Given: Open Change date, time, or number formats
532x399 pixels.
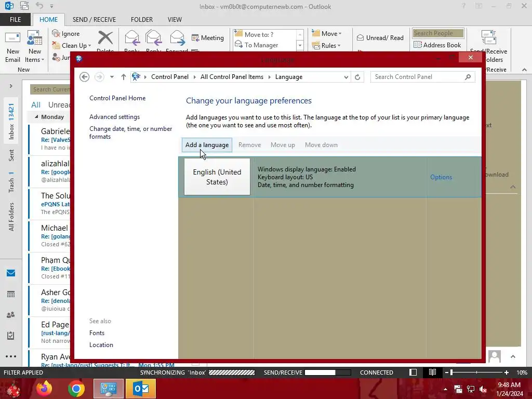Looking at the screenshot, I should pos(130,132).
